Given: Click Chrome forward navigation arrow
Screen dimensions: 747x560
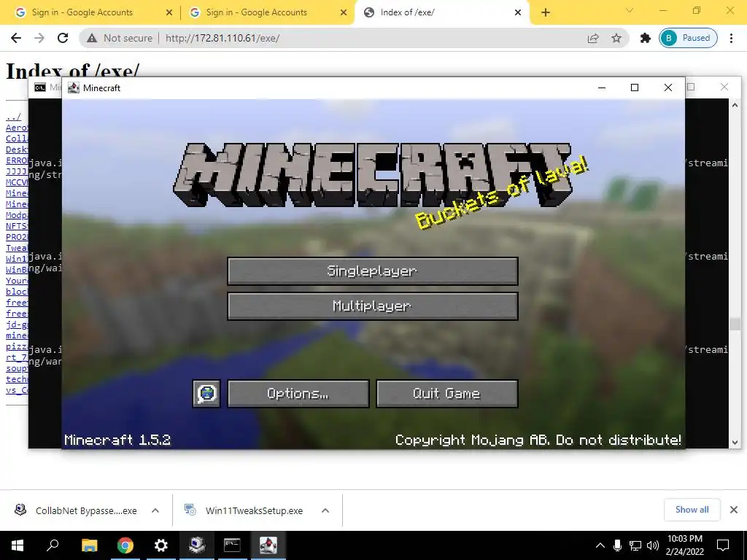Looking at the screenshot, I should [x=39, y=38].
